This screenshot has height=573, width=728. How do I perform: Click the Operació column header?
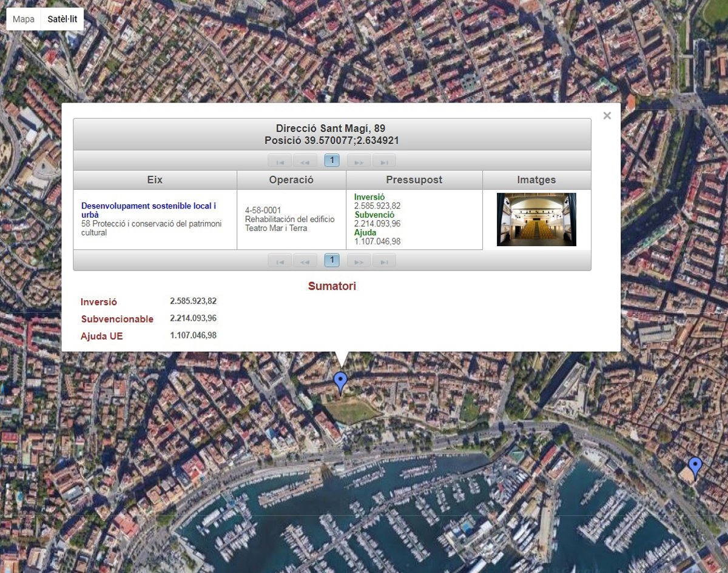[x=291, y=180]
